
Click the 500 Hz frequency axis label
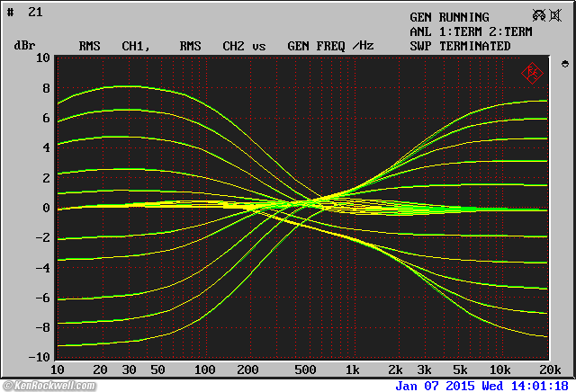(304, 370)
